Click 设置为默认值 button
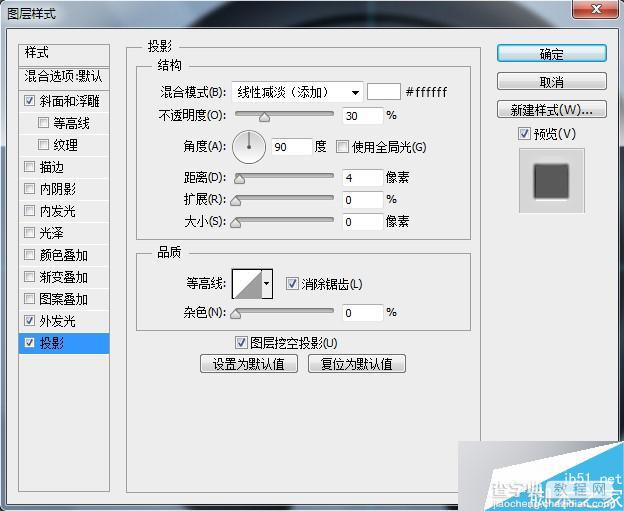Image resolution: width=624 pixels, height=511 pixels. 249,363
